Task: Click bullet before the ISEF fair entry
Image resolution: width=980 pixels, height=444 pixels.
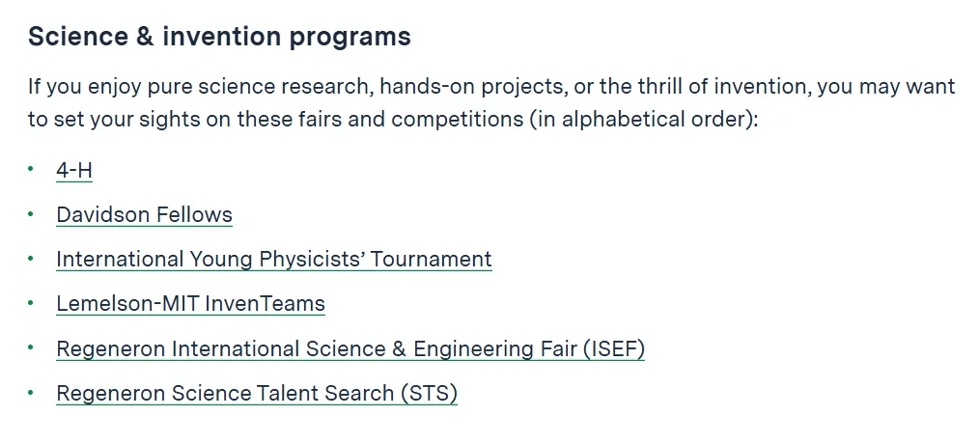Action: (31, 347)
